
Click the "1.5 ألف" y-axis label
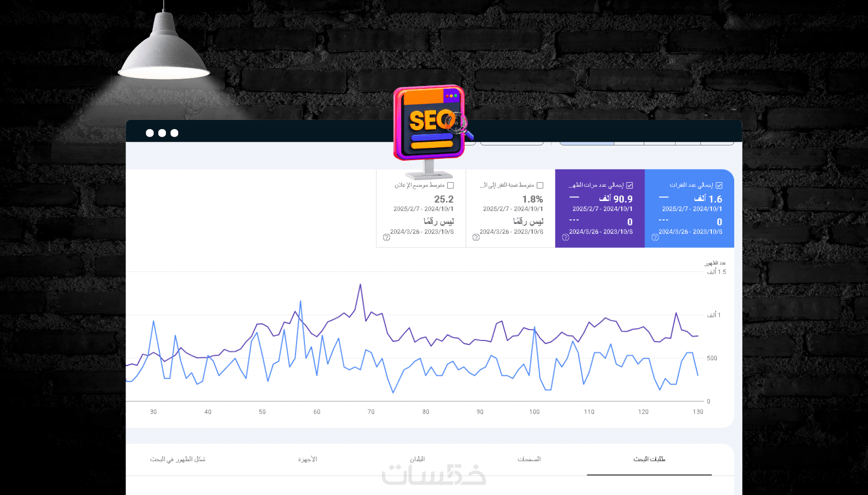[x=716, y=272]
